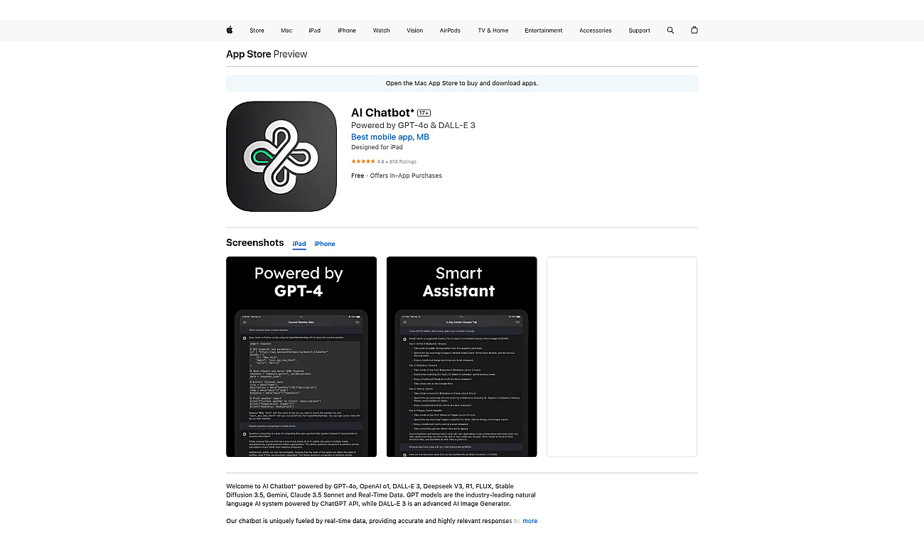Click the Open the Mac App Store banner
Image resolution: width=924 pixels, height=560 pixels.
[x=462, y=83]
